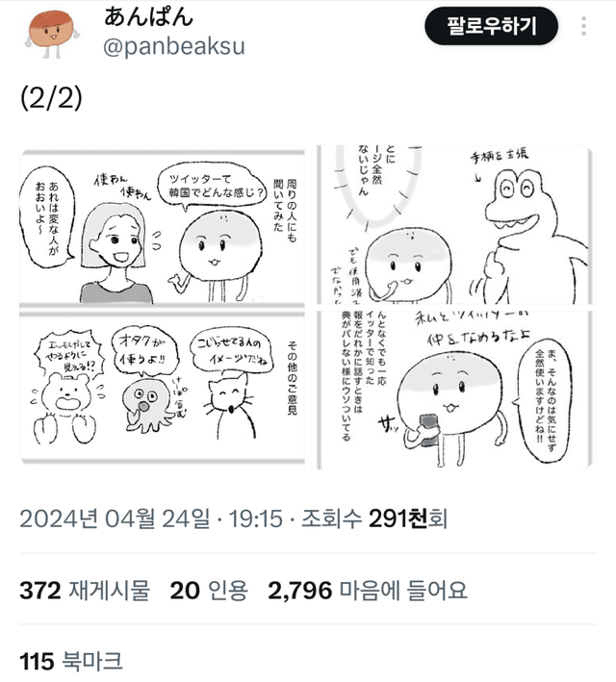This screenshot has width=616, height=682.
Task: Open the あんぱん bread profile avatar
Action: tap(52, 34)
